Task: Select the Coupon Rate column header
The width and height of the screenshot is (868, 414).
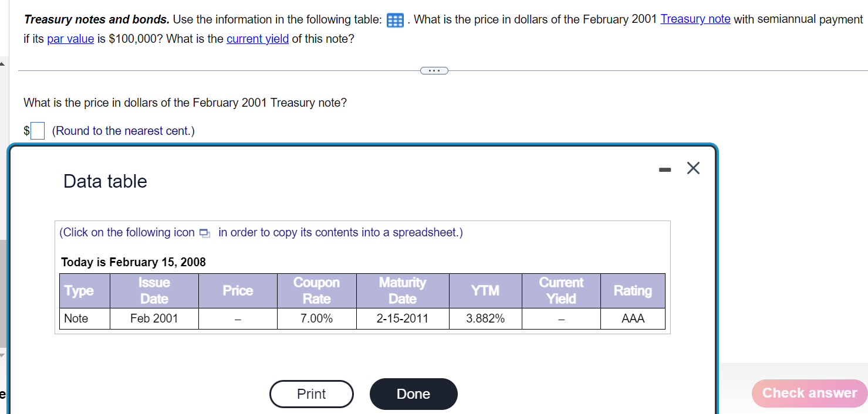Action: click(x=316, y=291)
